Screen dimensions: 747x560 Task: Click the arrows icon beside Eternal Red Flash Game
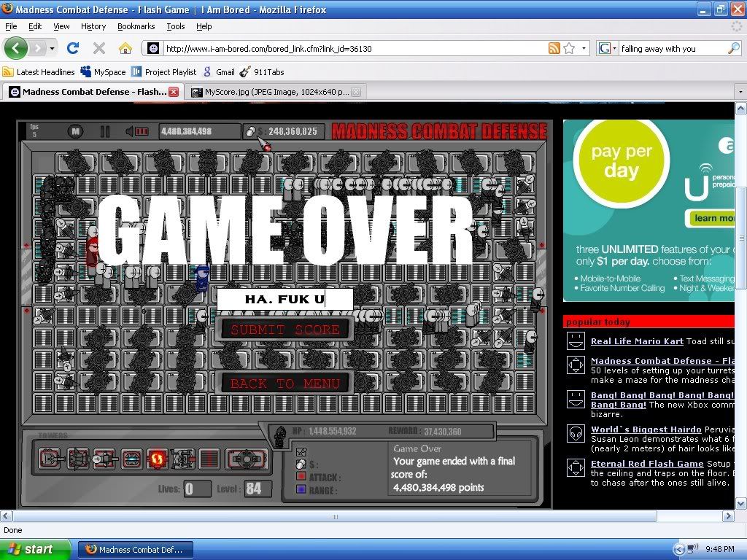[x=576, y=467]
